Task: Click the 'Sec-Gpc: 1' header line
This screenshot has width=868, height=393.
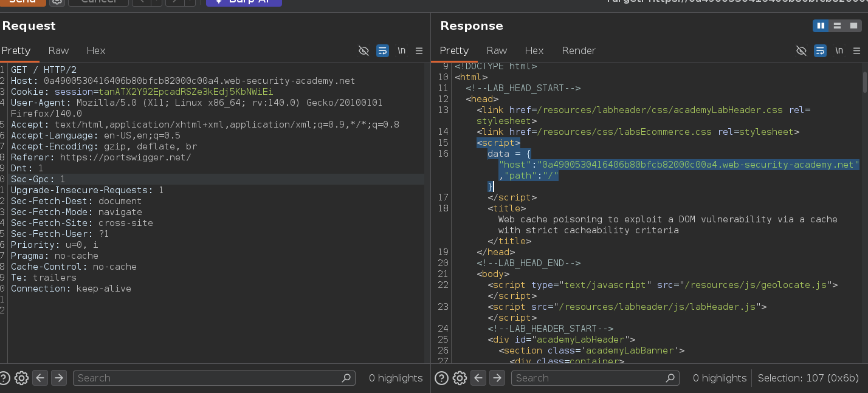Action: coord(38,179)
